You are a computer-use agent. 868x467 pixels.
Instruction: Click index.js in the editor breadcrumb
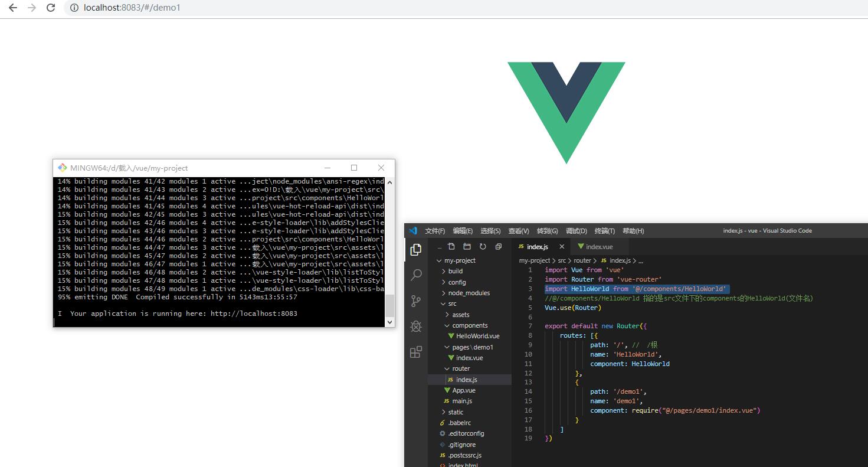(x=615, y=260)
